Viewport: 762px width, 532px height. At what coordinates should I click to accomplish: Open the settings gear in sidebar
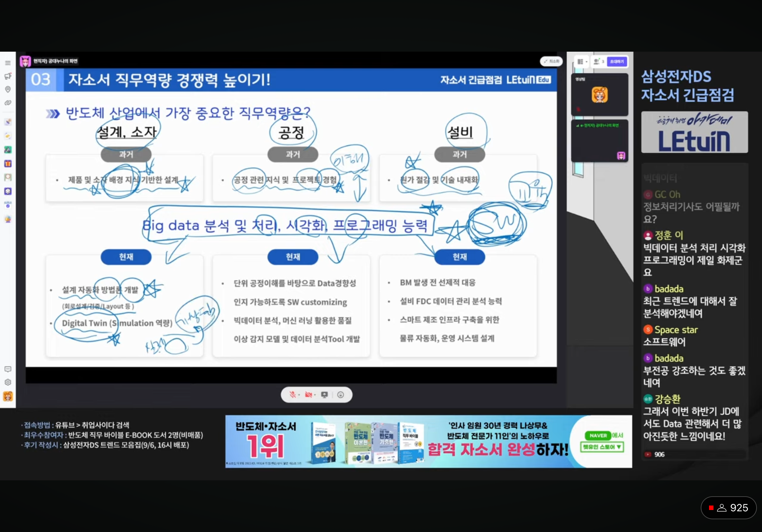tap(8, 382)
